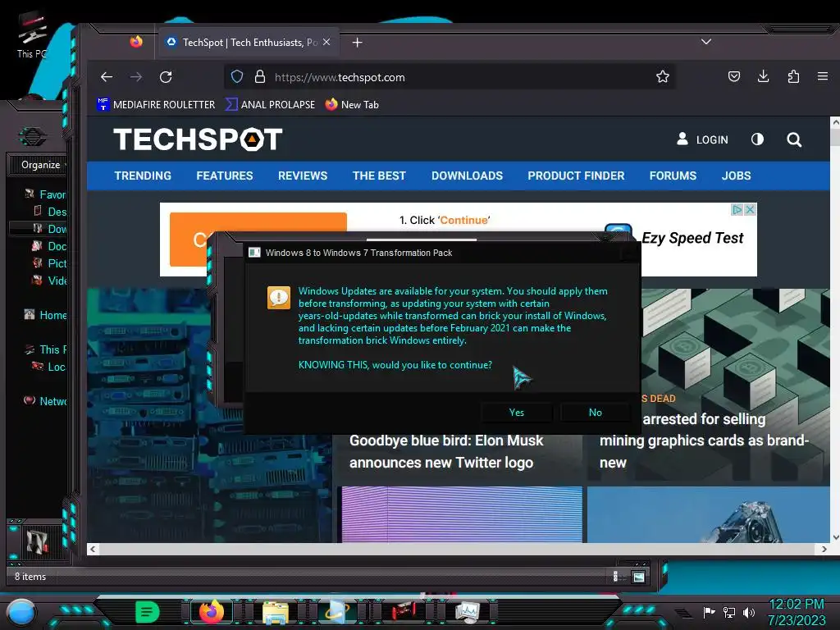Select Desktop in Explorer sidebar
The image size is (840, 630).
[x=50, y=212]
